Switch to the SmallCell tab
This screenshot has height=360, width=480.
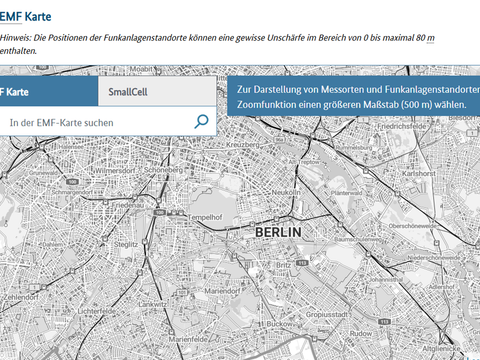[x=157, y=91]
